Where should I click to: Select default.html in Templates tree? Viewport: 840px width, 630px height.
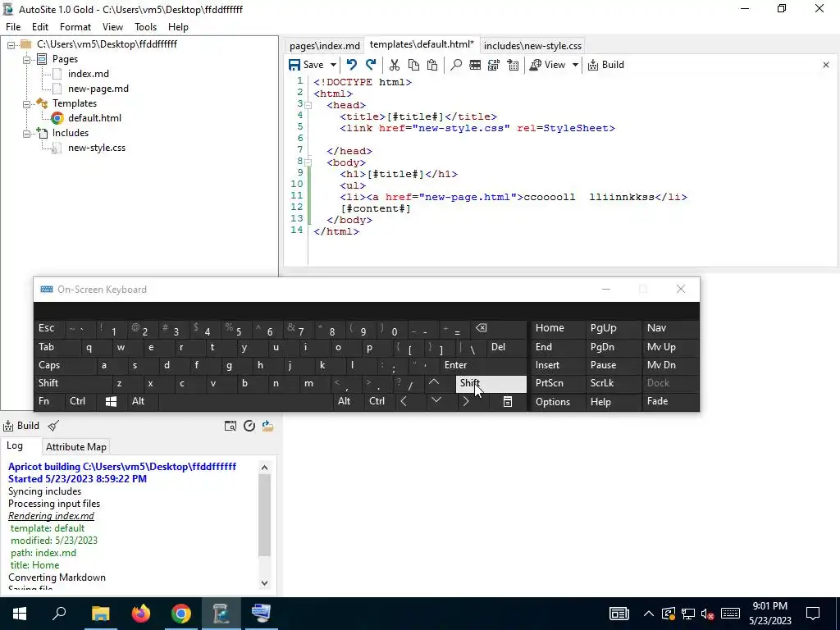(x=94, y=118)
